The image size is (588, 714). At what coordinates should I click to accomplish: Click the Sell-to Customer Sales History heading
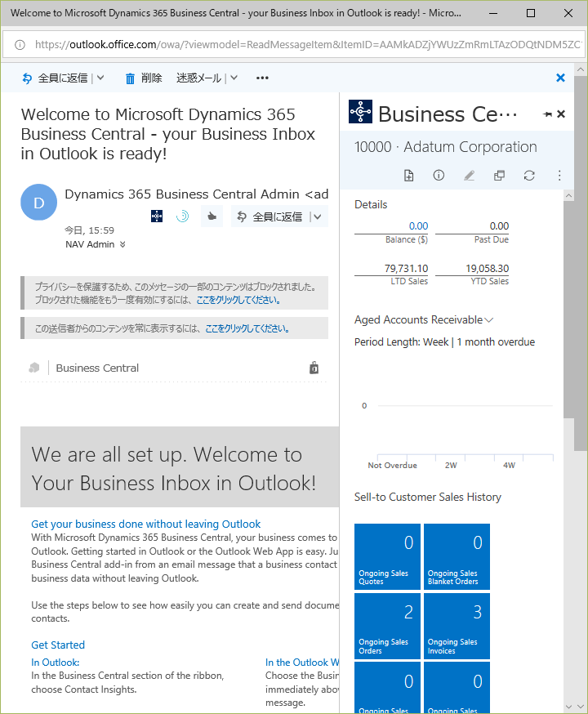point(428,497)
